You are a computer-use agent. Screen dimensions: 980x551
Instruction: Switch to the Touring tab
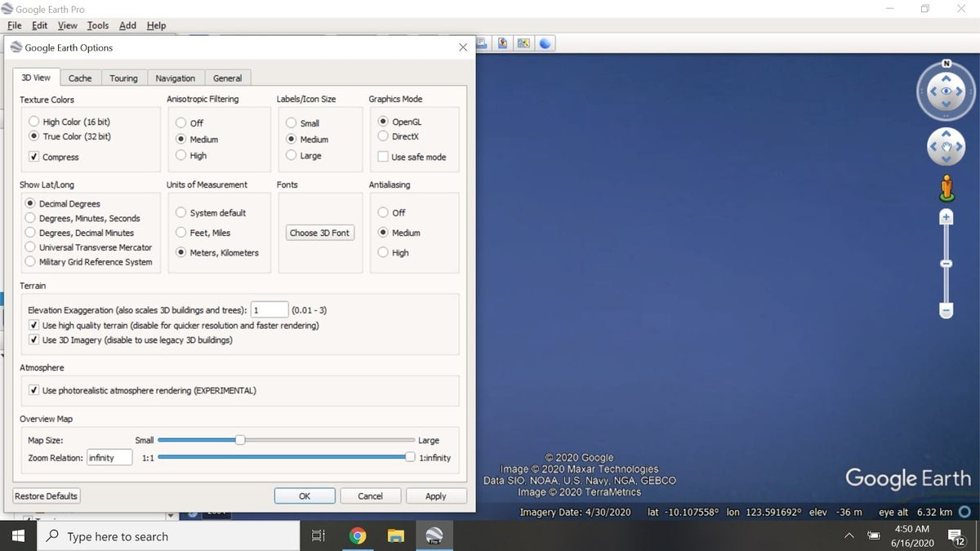123,78
